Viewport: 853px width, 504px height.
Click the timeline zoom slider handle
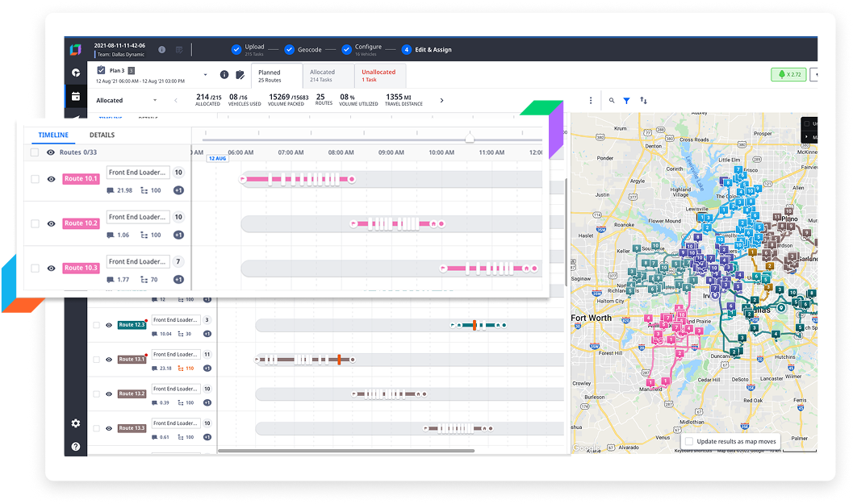pyautogui.click(x=470, y=139)
